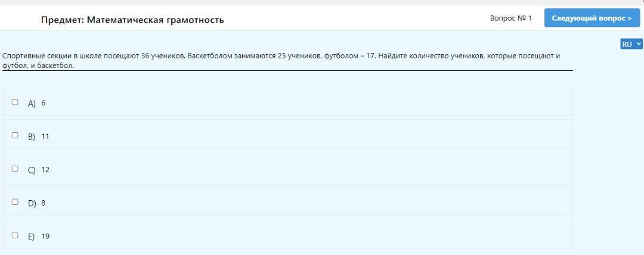Screen dimensions: 644x255
Task: Check answer D) 8
Action: tap(15, 201)
